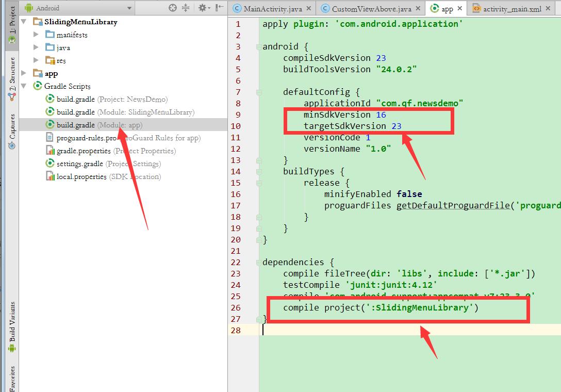Open build.gradle (Project: NewsDemo)
The image size is (561, 392).
112,99
